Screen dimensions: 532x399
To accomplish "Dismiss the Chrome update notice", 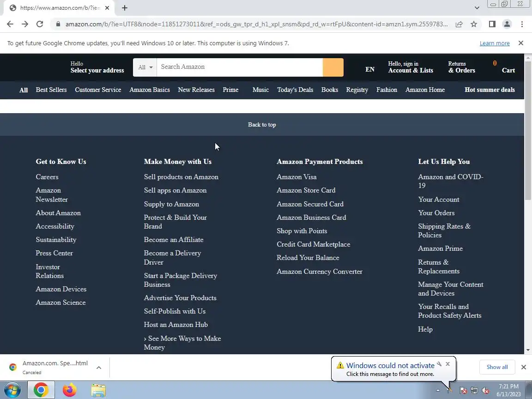I will 521,43.
